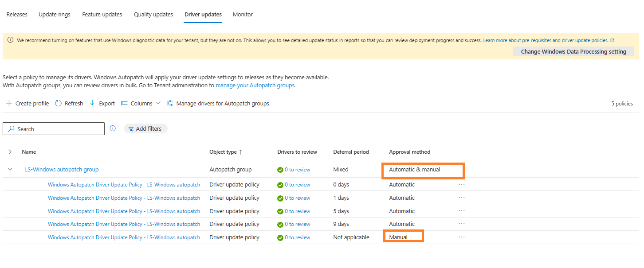Click Deferral period column header
Image resolution: width=644 pixels, height=268 pixels.
pyautogui.click(x=351, y=152)
